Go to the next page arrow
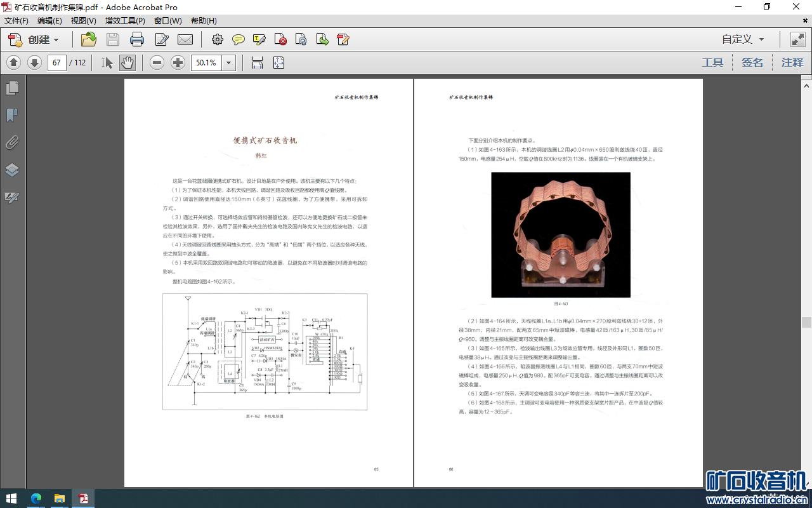 (35, 62)
